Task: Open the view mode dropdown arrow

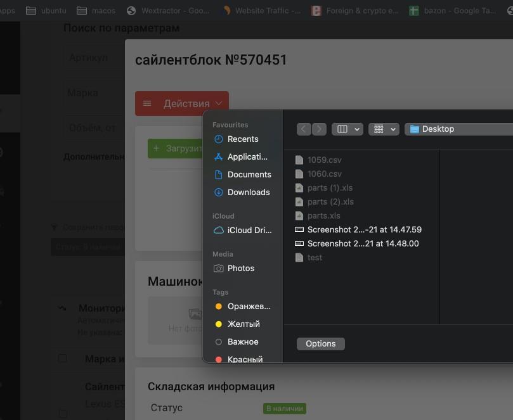Action: pyautogui.click(x=357, y=129)
